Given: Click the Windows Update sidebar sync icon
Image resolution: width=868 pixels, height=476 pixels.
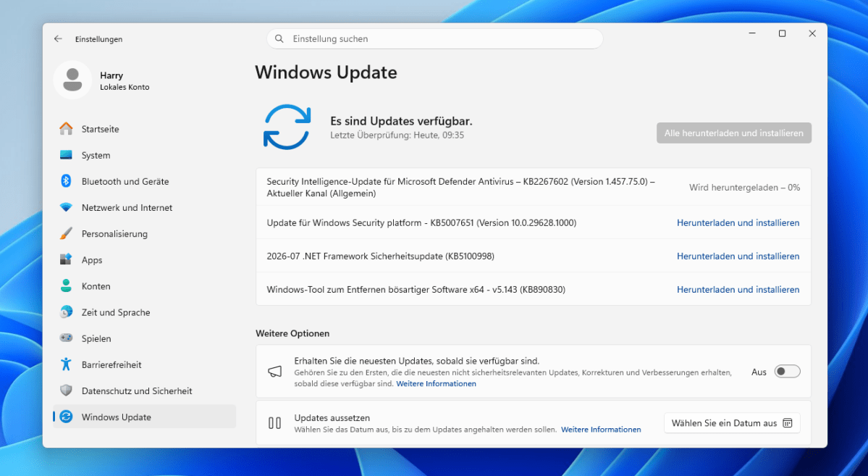Looking at the screenshot, I should click(66, 417).
